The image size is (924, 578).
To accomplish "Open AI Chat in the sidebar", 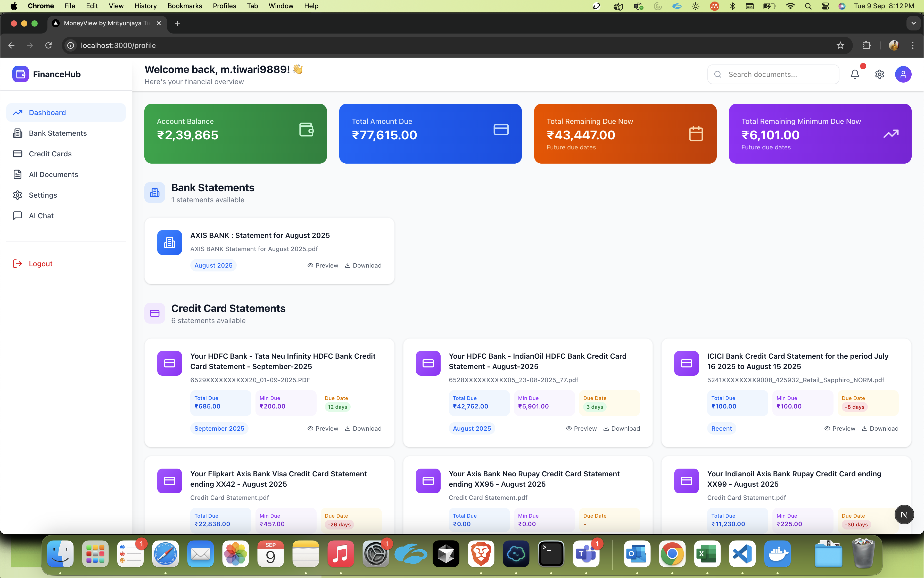I will [66, 216].
